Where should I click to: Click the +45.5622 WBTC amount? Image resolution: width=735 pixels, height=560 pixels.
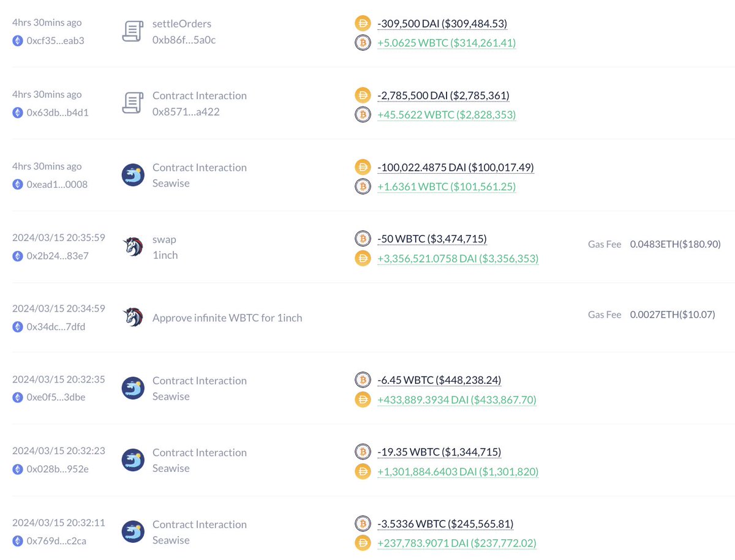click(x=447, y=115)
